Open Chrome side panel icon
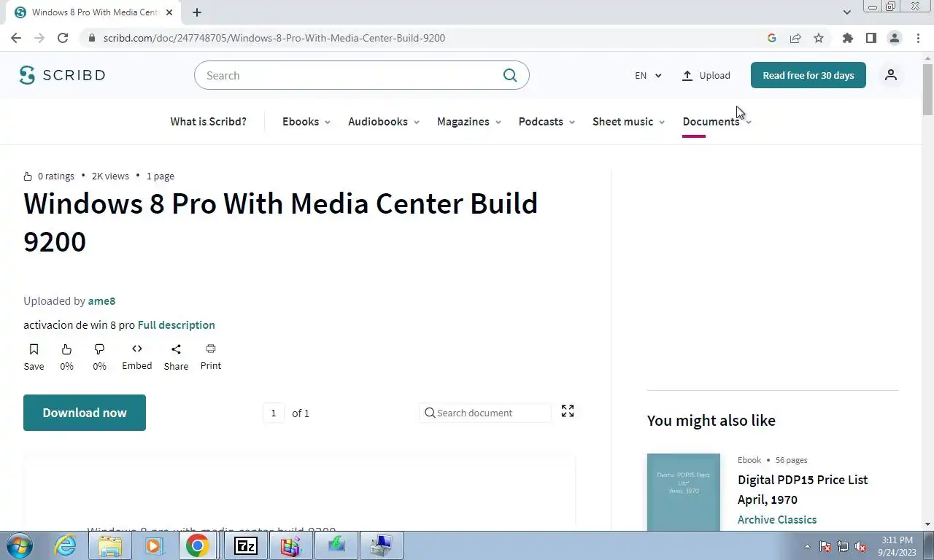Screen dimensions: 934x560 871,38
